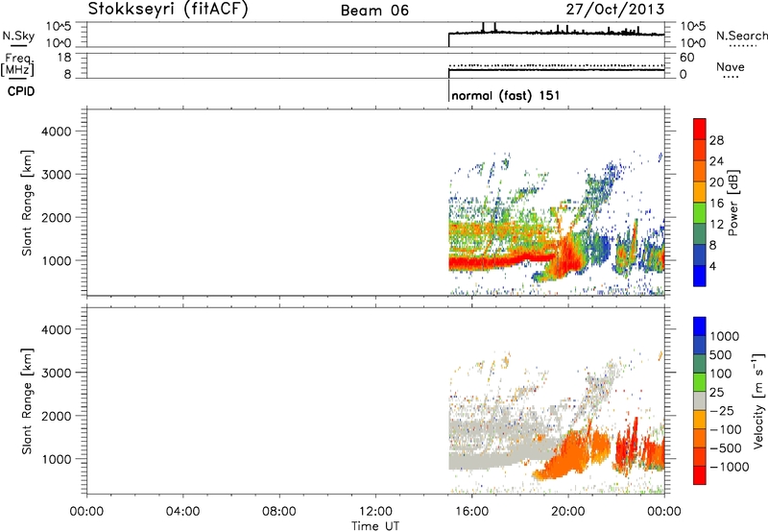Click the '60' Nave scale tick label
768x532 pixels.
[x=686, y=58]
